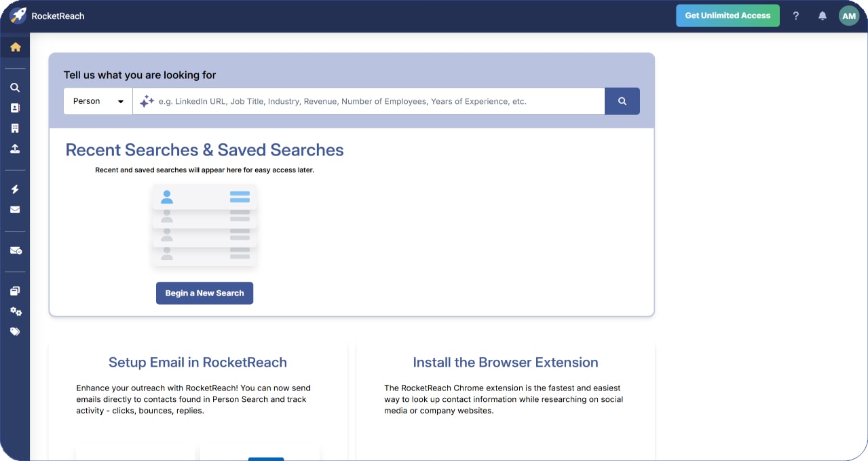Open search via the sidebar magnifier icon
The width and height of the screenshot is (868, 461).
point(15,88)
